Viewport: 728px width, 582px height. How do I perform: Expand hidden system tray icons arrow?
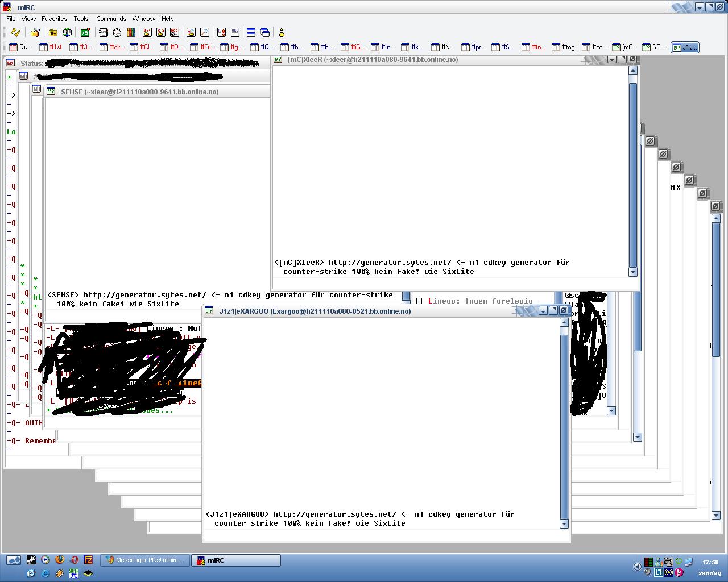click(637, 566)
